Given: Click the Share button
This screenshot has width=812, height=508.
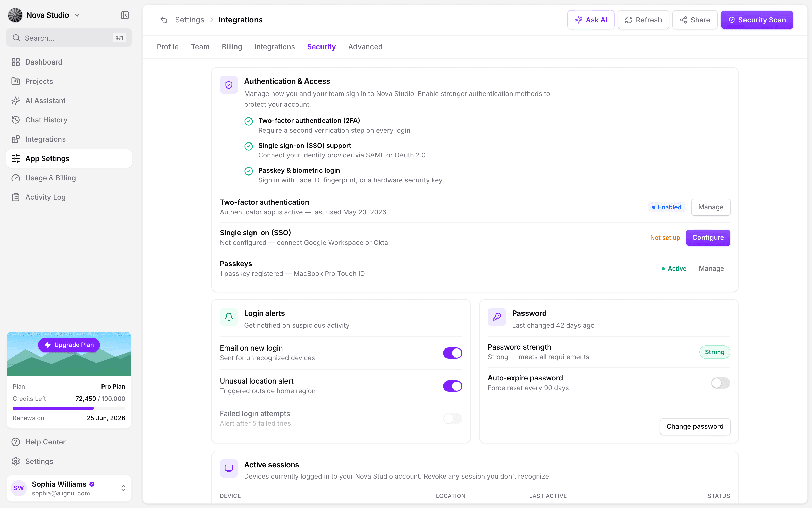Looking at the screenshot, I should pos(695,20).
